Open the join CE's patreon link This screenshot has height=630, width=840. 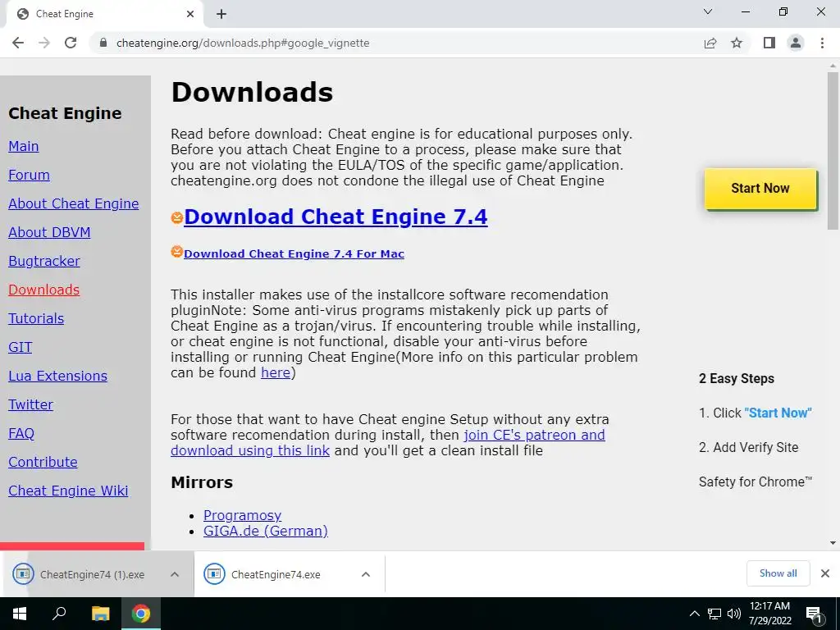(x=388, y=442)
